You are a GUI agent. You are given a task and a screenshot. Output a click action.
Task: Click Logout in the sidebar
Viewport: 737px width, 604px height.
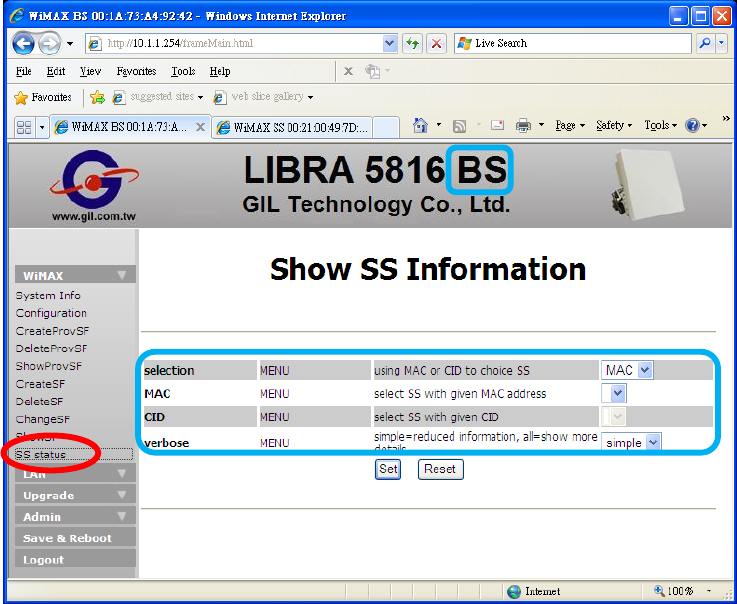tap(75, 559)
